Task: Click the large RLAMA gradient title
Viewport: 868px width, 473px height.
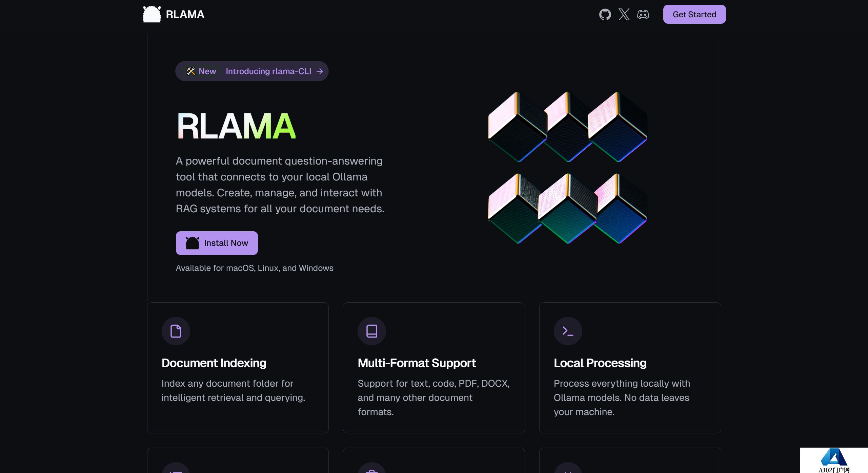Action: point(236,126)
